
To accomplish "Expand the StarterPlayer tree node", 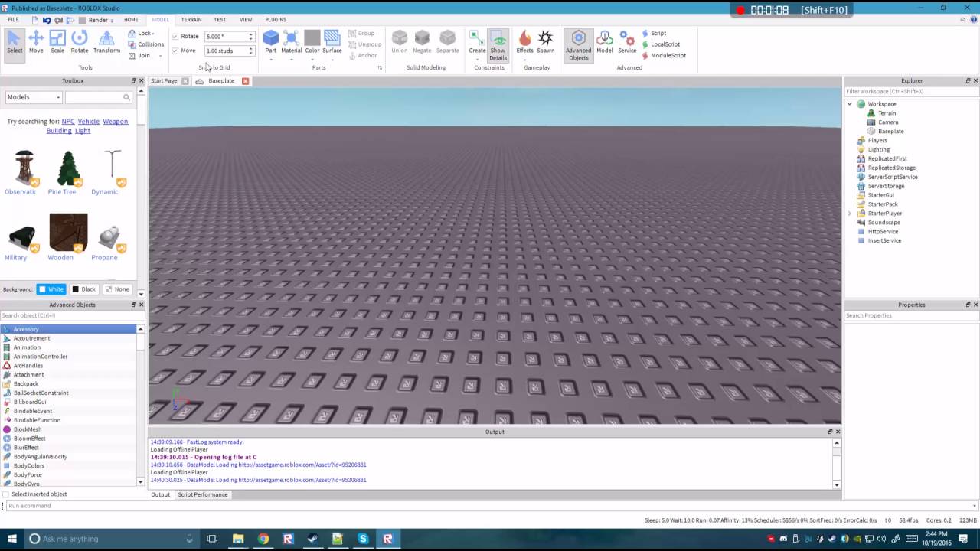I will [849, 214].
